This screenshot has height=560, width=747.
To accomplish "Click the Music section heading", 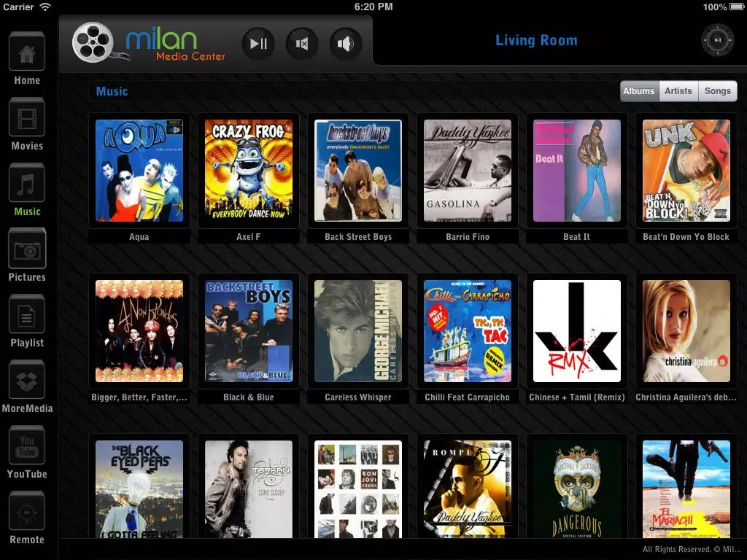I will tap(112, 91).
